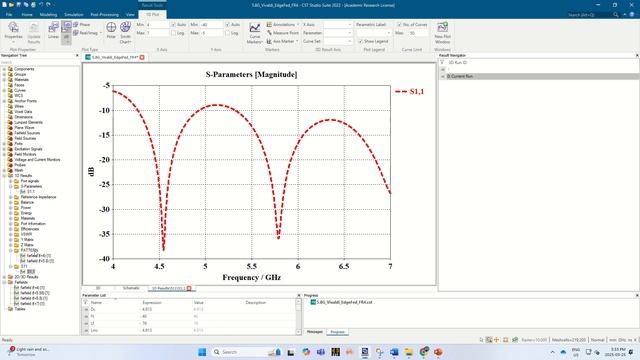The image size is (640, 360).
Task: Close the Navigation Tree panel
Action: [x=77, y=55]
